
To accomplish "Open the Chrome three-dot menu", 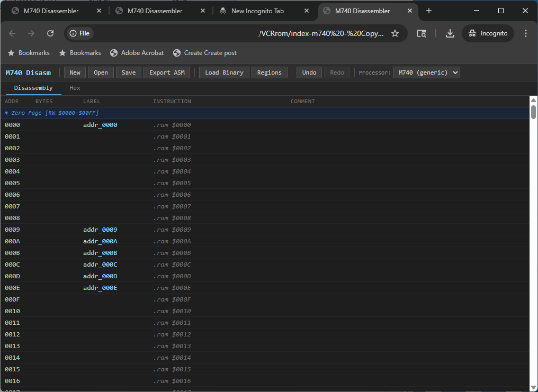I will [x=526, y=33].
